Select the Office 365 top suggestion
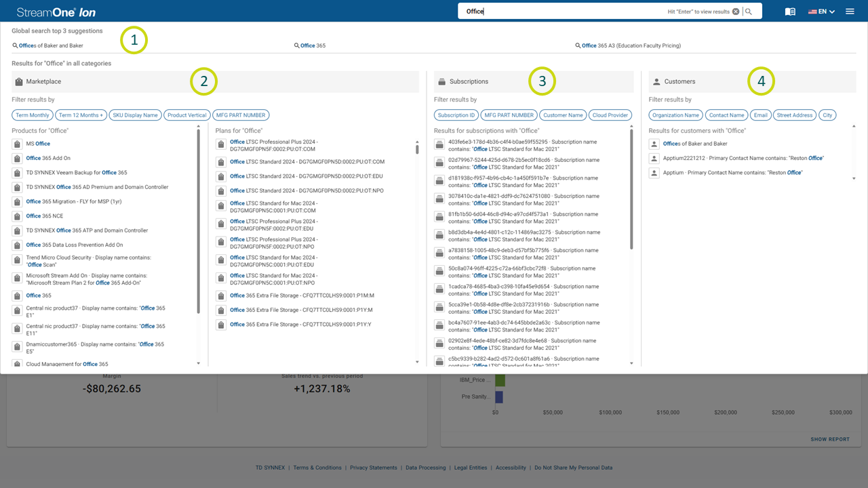Viewport: 868px width, 488px height. [x=309, y=45]
